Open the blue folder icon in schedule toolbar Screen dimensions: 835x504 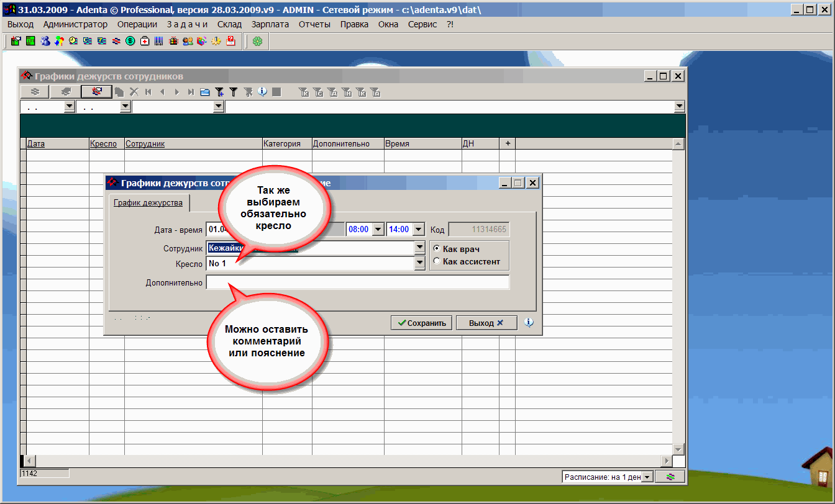click(205, 92)
